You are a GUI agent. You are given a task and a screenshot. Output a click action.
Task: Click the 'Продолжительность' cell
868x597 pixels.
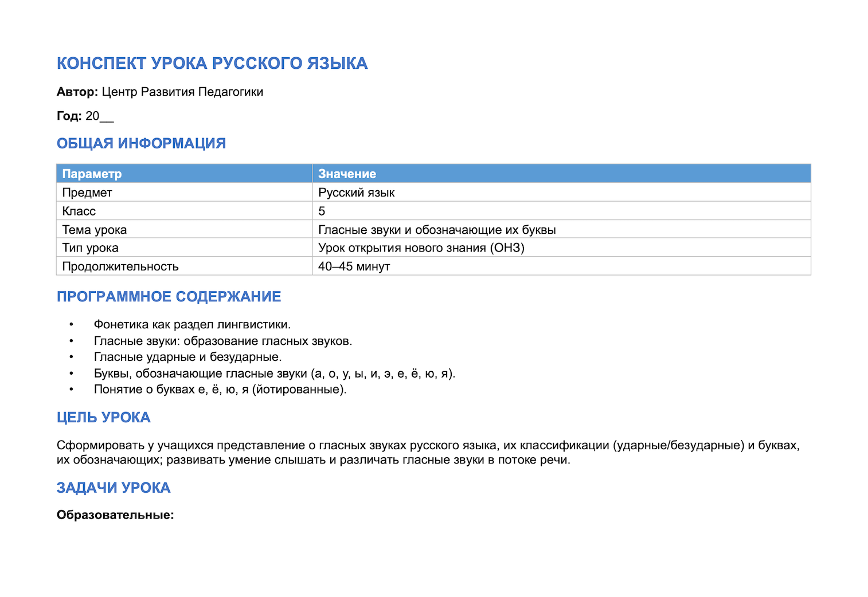click(184, 266)
